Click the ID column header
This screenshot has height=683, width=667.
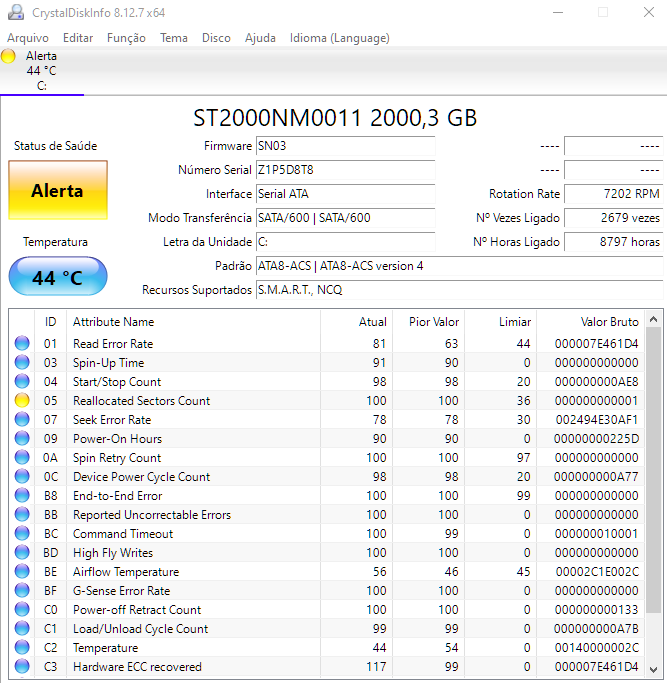[51, 322]
